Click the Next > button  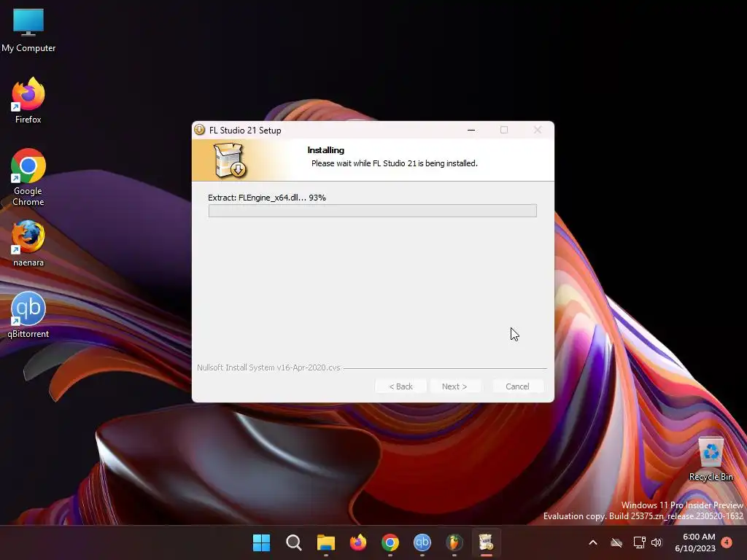[x=454, y=386]
